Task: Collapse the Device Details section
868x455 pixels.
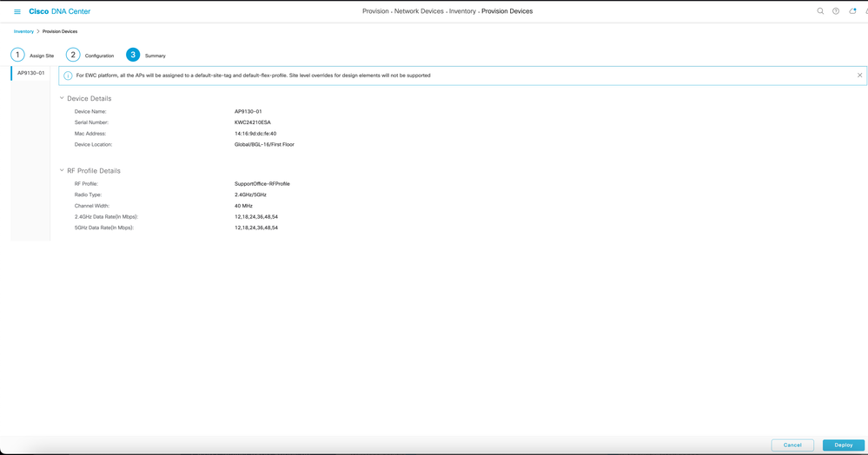Action: coord(62,98)
